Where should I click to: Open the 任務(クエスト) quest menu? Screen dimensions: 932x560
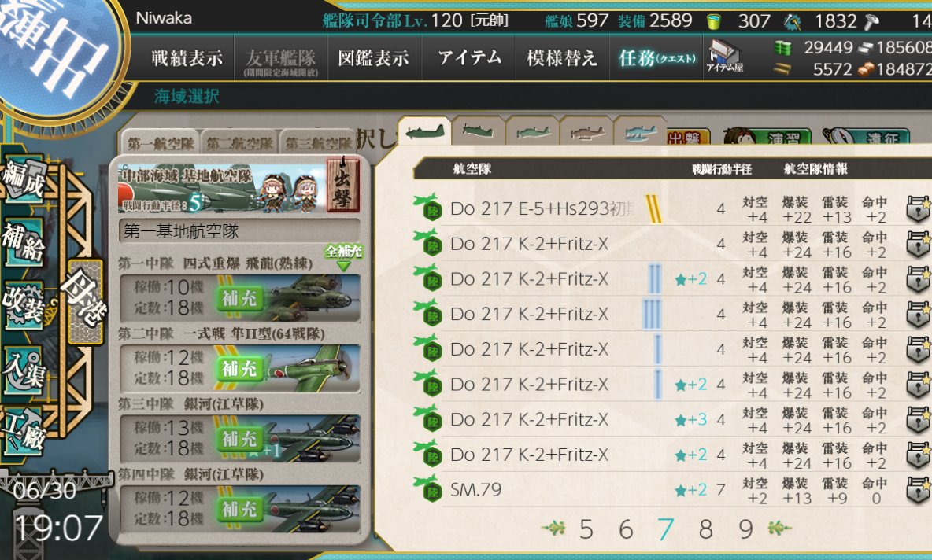[x=656, y=57]
